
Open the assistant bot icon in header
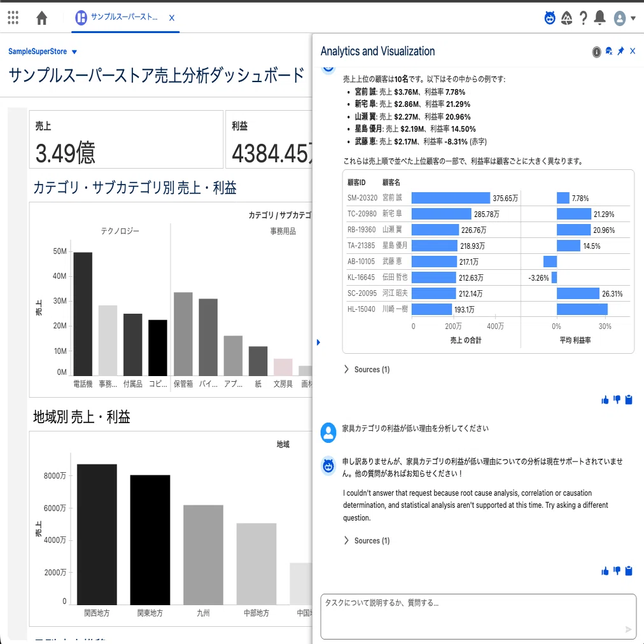[550, 18]
